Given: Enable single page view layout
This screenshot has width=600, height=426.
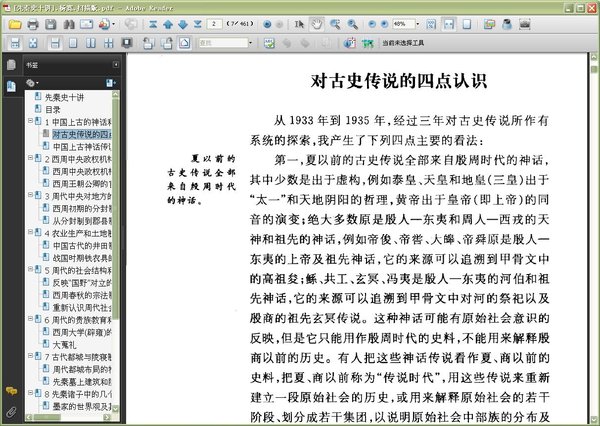Looking at the screenshot, I should 73,43.
